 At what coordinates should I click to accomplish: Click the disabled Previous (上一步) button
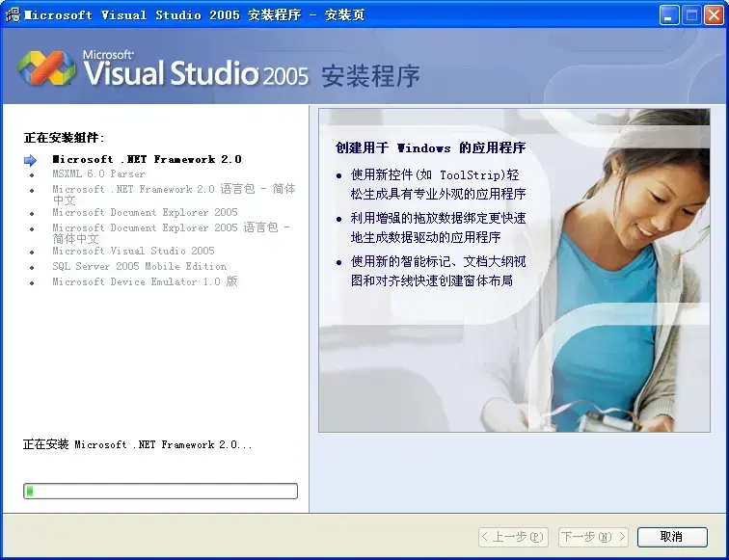tap(513, 537)
